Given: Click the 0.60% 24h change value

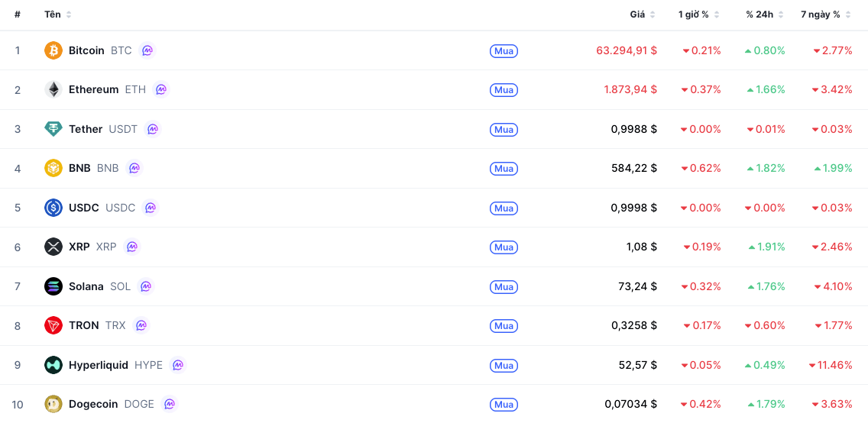Looking at the screenshot, I should point(765,326).
